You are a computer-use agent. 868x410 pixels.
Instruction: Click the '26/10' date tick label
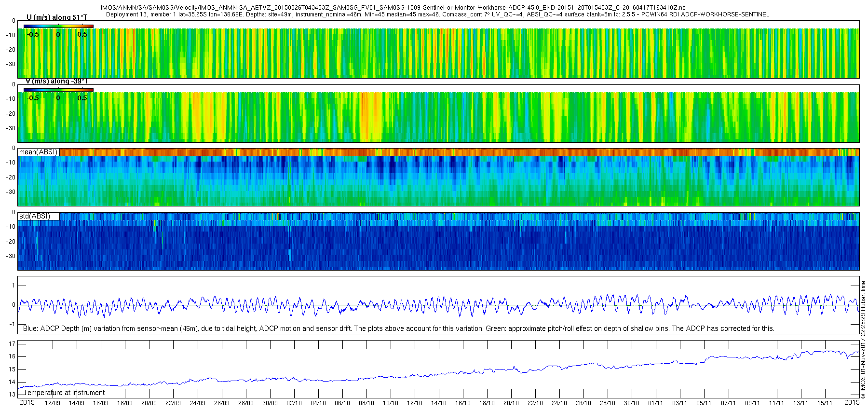coord(583,403)
